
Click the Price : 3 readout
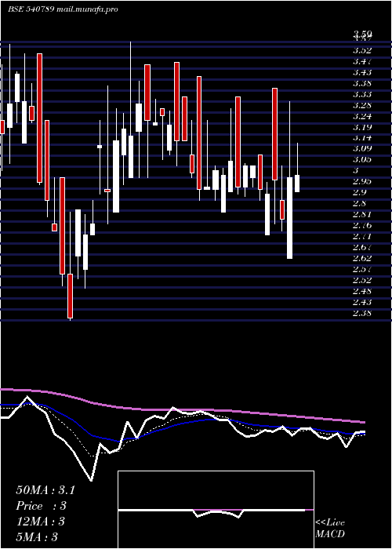(x=42, y=506)
